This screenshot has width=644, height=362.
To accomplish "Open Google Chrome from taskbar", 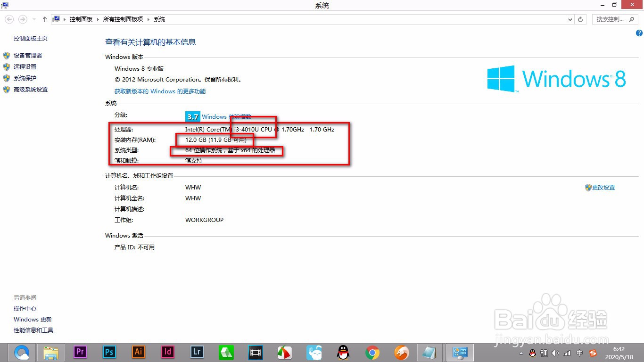I will point(372,352).
